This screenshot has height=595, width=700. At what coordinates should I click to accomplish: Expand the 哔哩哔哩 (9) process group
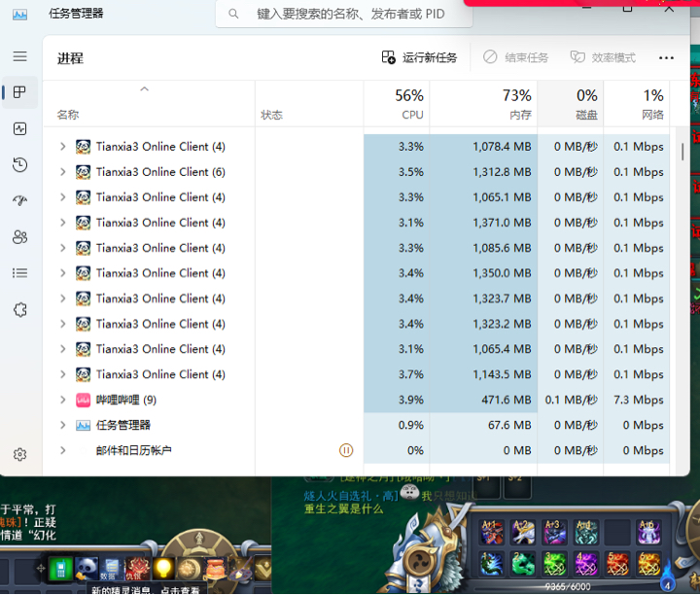(x=63, y=400)
